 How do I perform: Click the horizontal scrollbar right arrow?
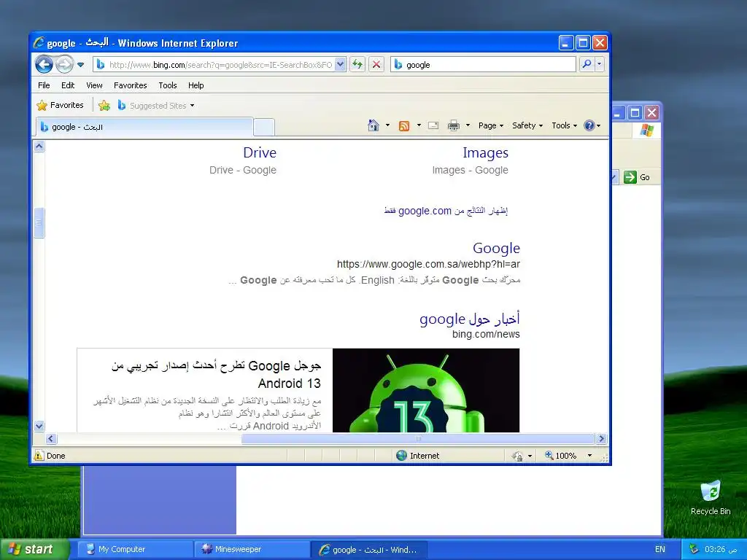[601, 438]
